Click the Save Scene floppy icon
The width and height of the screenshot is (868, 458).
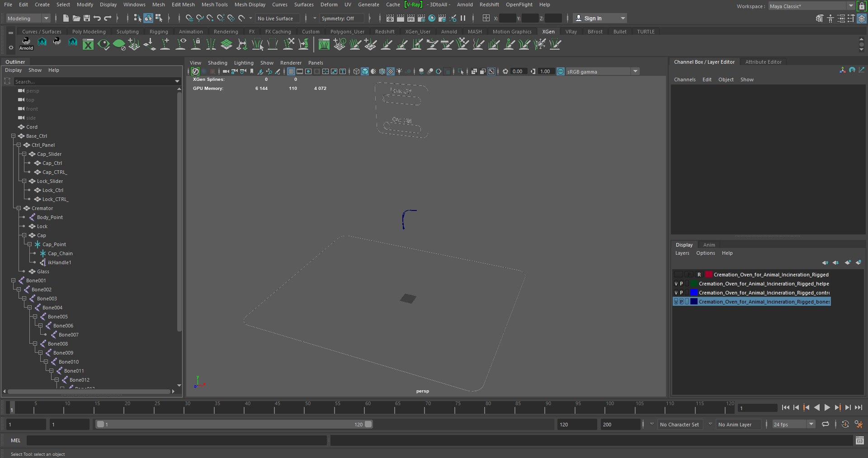pyautogui.click(x=87, y=18)
